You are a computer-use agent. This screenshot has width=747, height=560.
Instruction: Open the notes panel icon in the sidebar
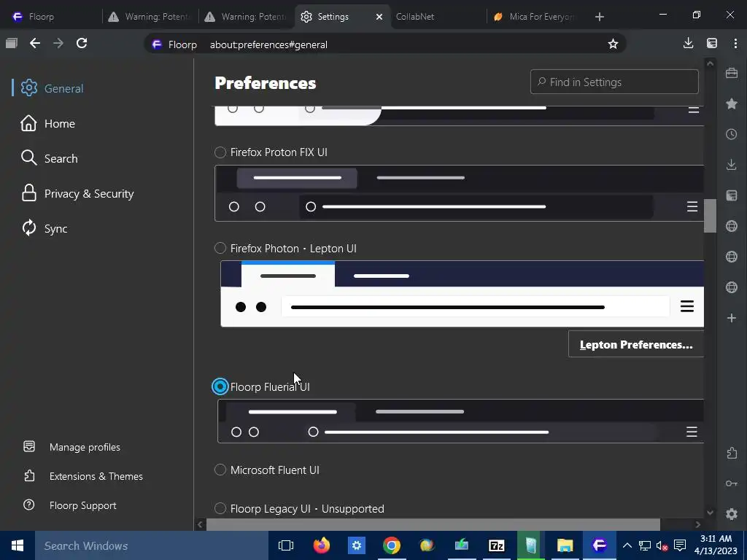click(x=731, y=195)
